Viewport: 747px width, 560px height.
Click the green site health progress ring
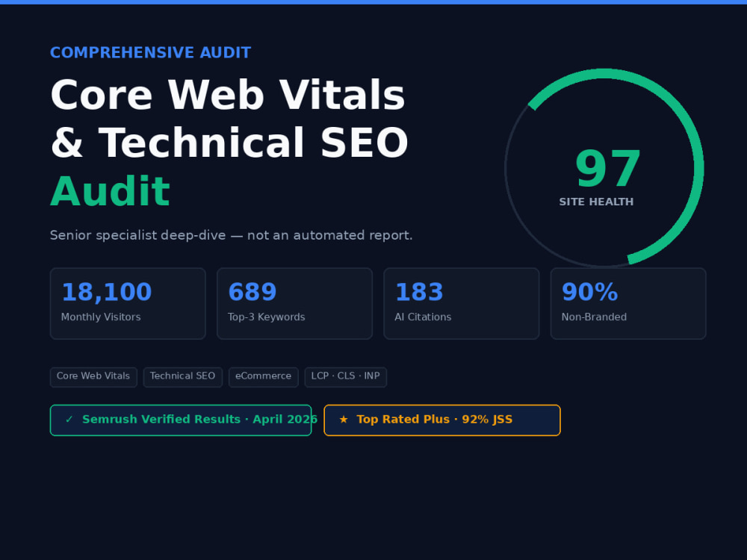[x=699, y=167]
